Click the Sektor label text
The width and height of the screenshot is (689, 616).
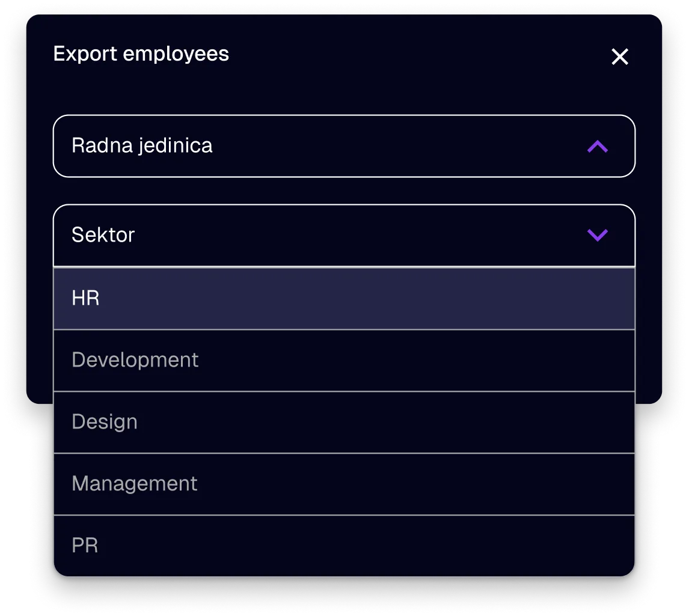click(x=102, y=235)
